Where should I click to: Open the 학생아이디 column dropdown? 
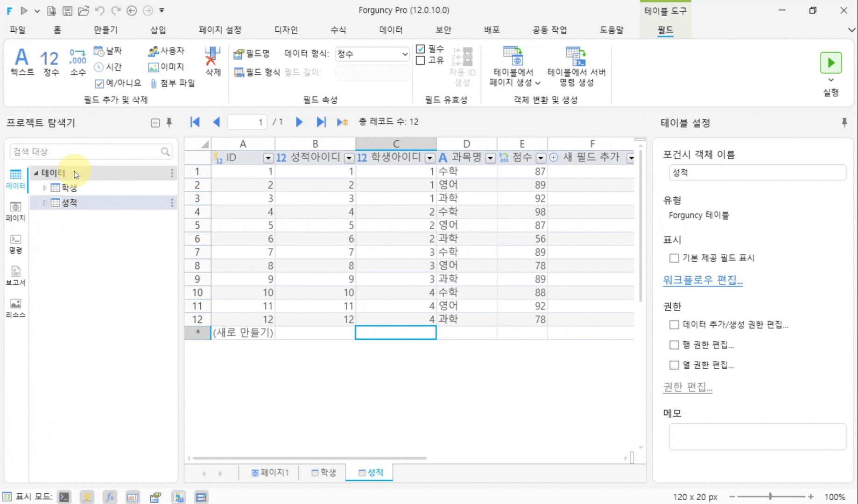(x=430, y=158)
